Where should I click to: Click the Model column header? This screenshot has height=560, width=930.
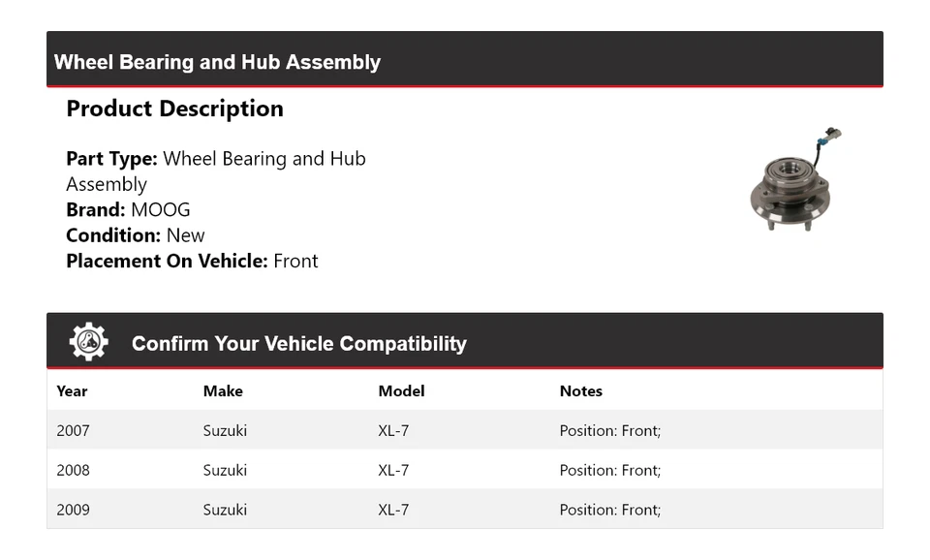coord(401,391)
